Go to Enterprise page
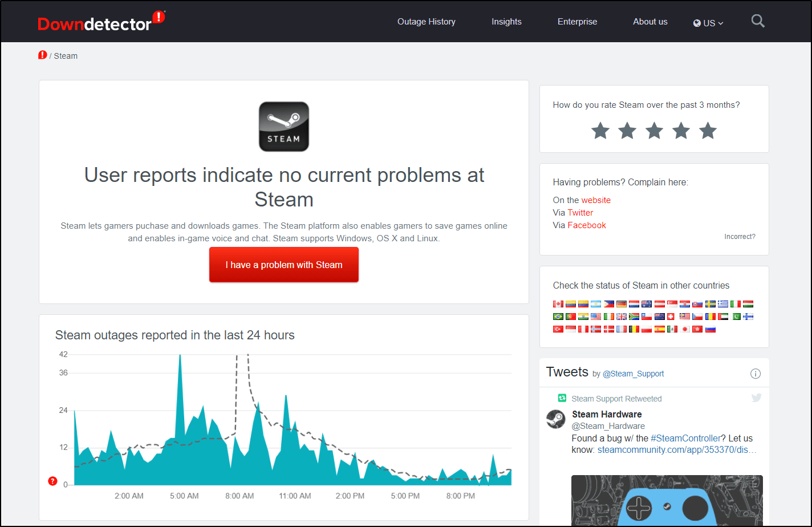The image size is (812, 527). [577, 22]
